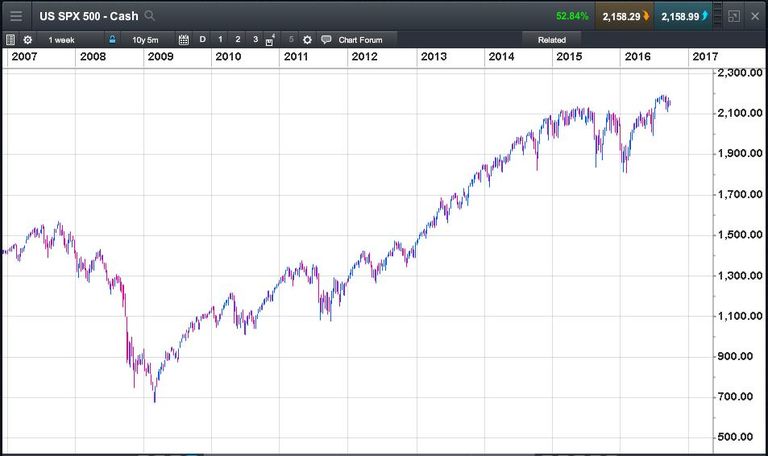Search instruments with the magnifier icon
Viewport: 768px width, 456px height.
pos(150,16)
